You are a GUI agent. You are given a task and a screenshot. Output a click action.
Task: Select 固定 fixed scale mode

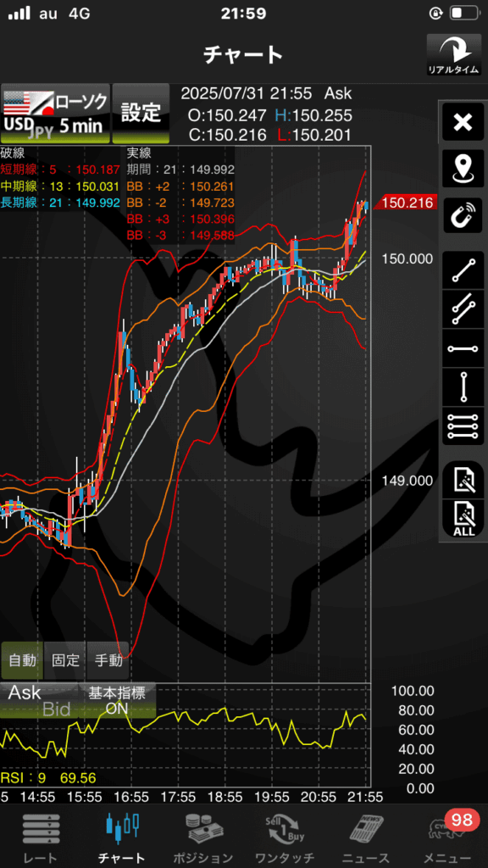coord(65,660)
